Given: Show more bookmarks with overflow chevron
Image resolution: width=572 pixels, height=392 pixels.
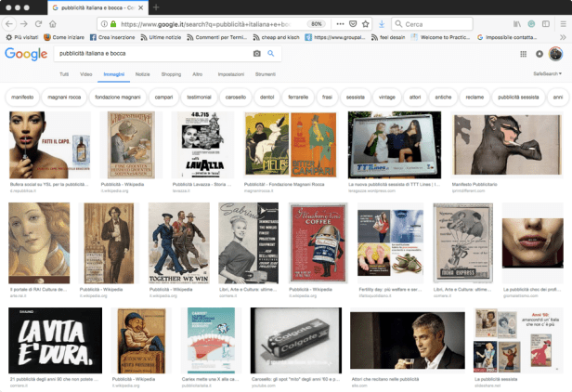Looking at the screenshot, I should pos(562,37).
